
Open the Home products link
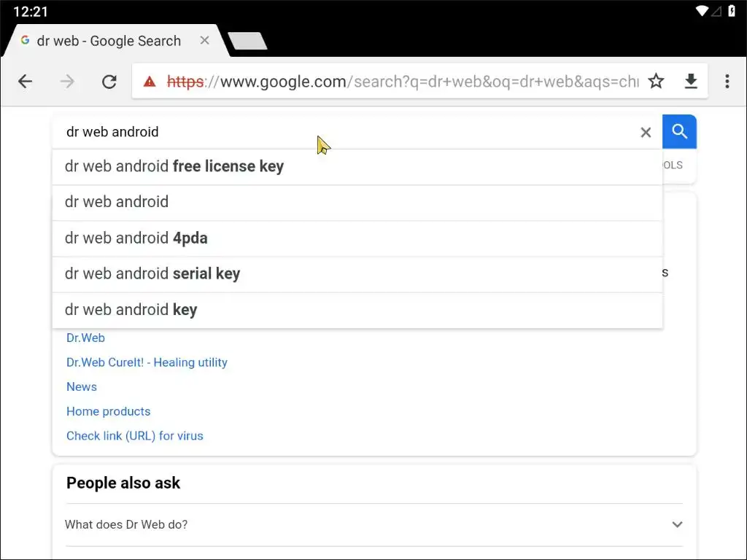[x=108, y=411]
